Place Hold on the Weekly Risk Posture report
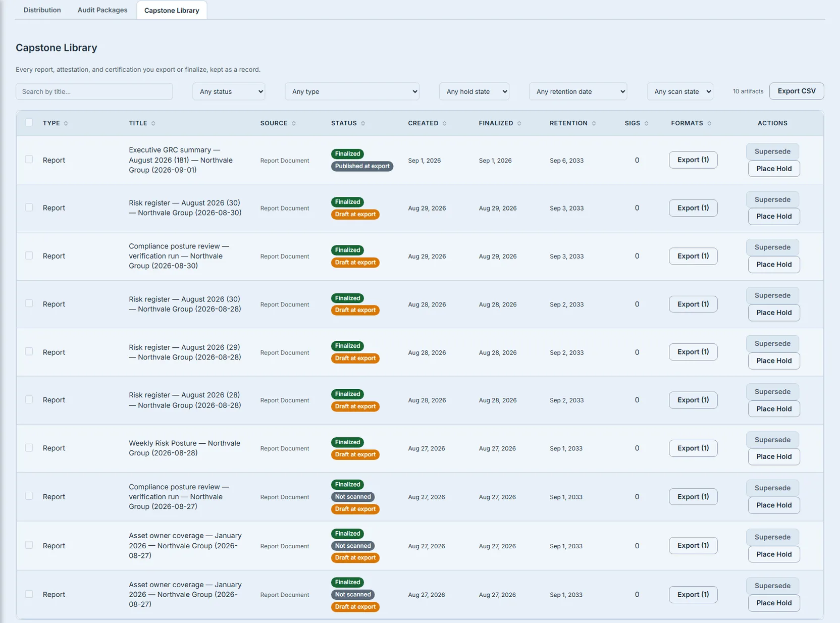This screenshot has height=623, width=840. [774, 457]
